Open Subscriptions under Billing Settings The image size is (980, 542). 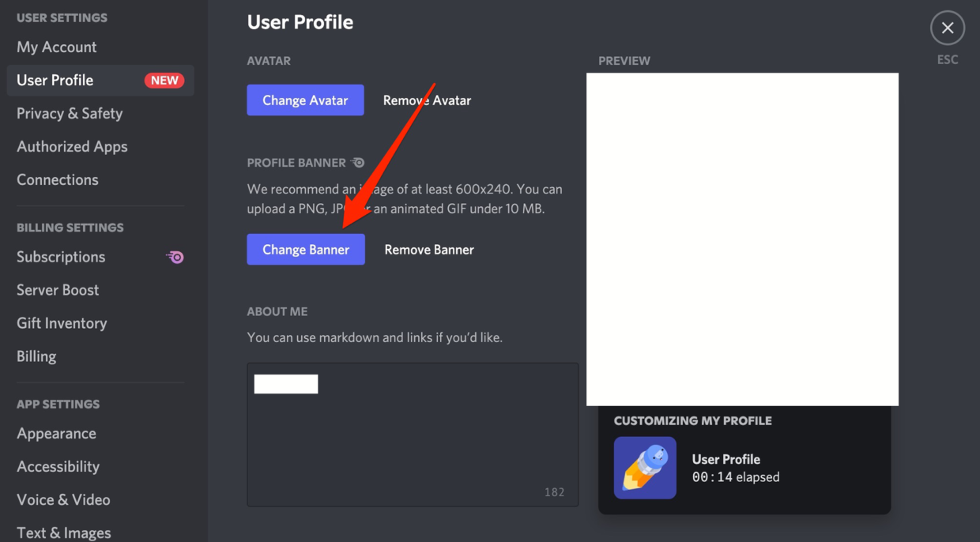(x=61, y=257)
